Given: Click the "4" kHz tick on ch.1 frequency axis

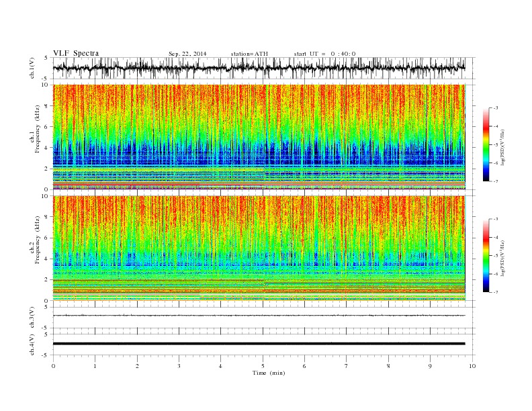Looking at the screenshot, I should [x=47, y=148].
